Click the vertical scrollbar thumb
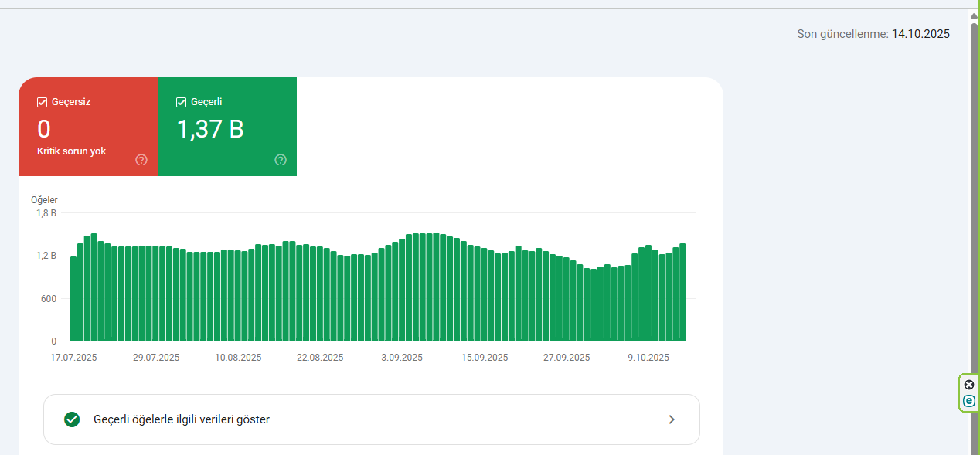Image resolution: width=980 pixels, height=455 pixels. (975, 232)
